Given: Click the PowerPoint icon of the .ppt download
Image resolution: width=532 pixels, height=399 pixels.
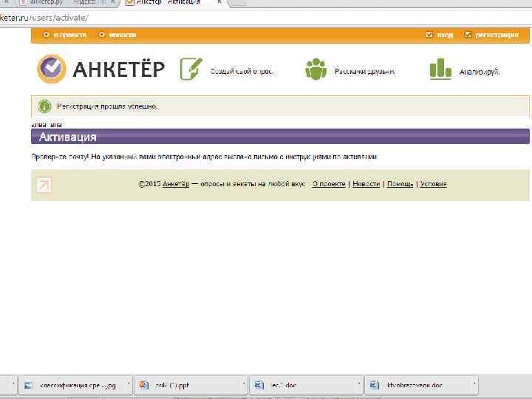Looking at the screenshot, I should tap(144, 385).
